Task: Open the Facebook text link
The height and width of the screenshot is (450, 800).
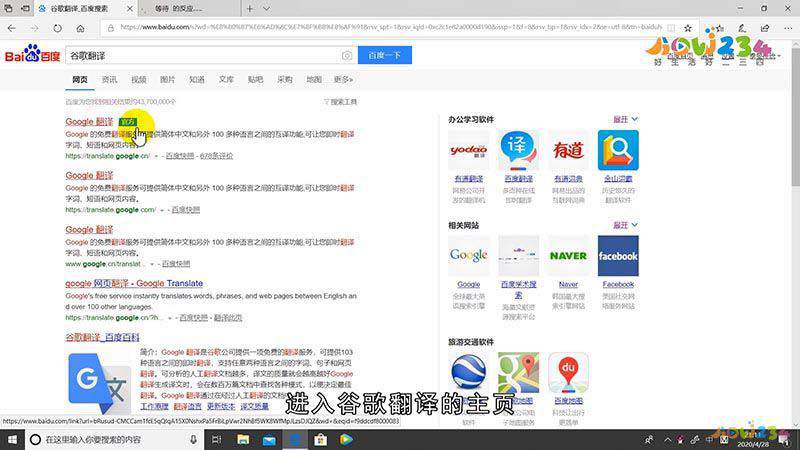Action: [618, 285]
